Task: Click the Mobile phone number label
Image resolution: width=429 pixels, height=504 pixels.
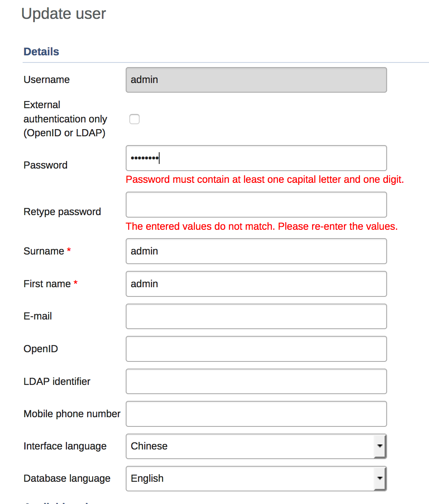Action: (72, 414)
